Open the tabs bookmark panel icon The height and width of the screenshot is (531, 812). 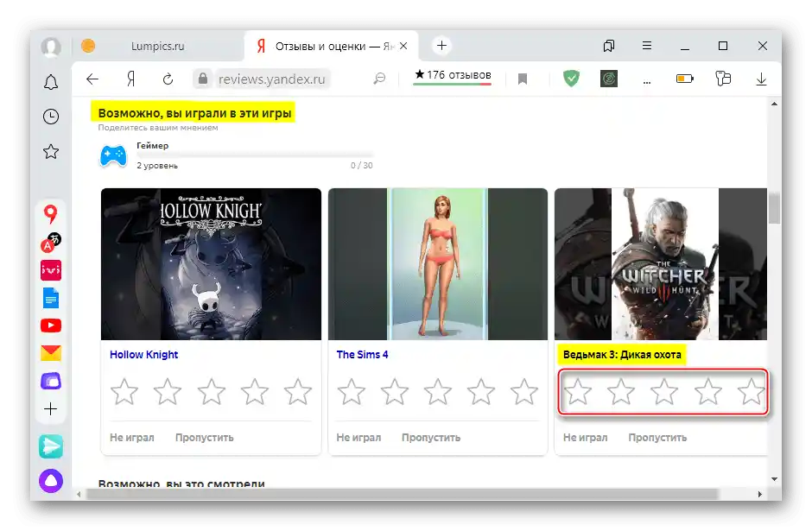[609, 46]
